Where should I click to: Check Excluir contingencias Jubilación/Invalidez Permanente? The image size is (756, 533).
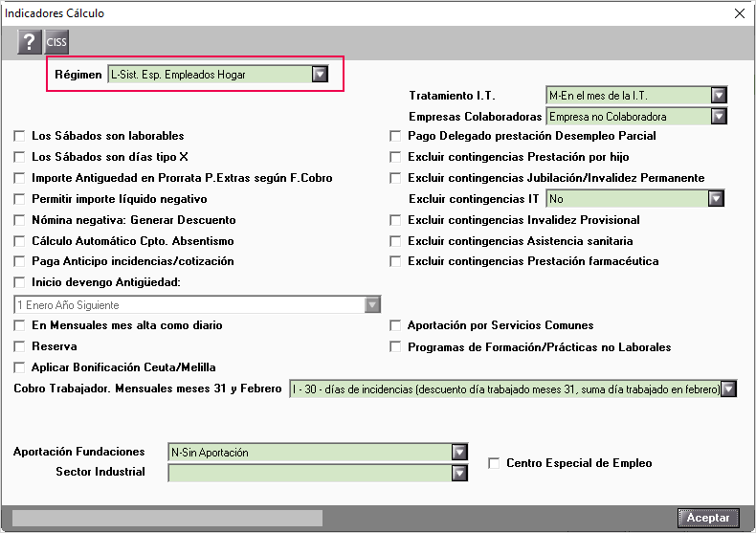(395, 178)
